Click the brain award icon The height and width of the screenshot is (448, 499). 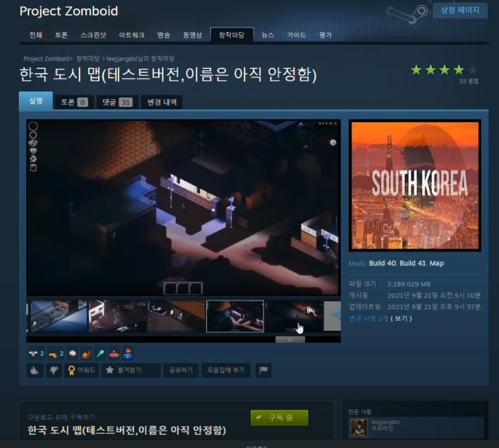[x=73, y=354]
